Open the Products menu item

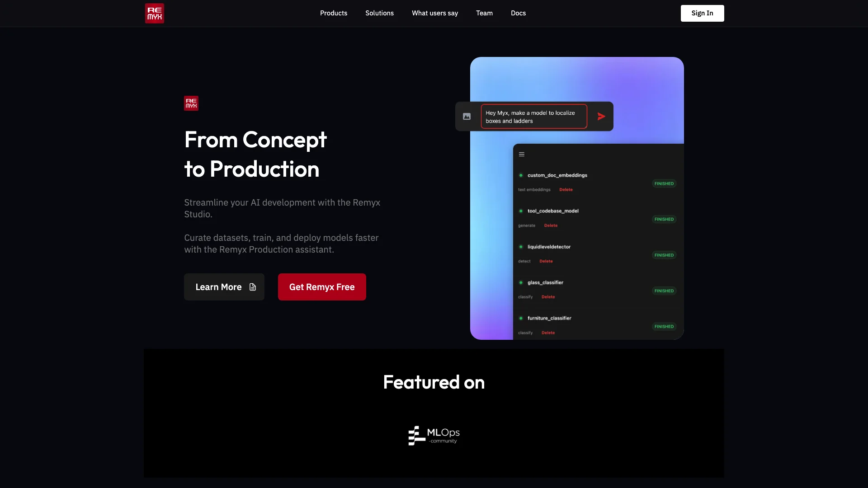(333, 13)
